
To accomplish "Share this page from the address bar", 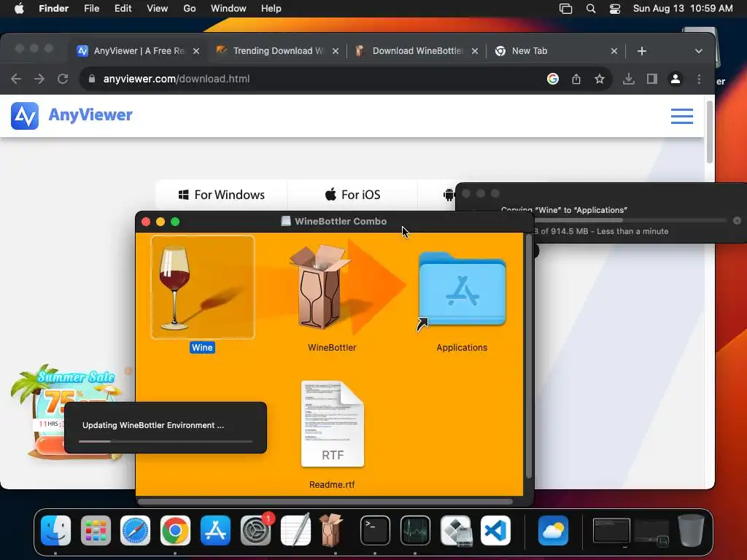I will point(576,79).
